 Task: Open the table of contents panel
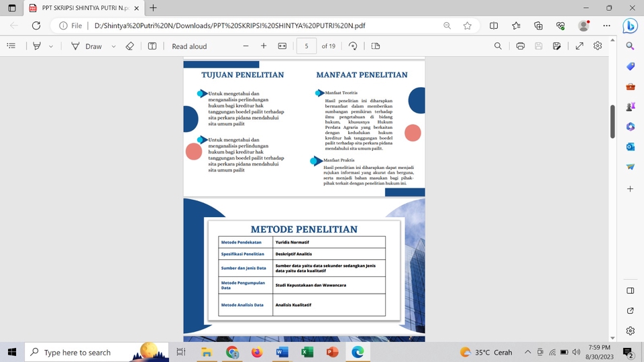point(11,46)
